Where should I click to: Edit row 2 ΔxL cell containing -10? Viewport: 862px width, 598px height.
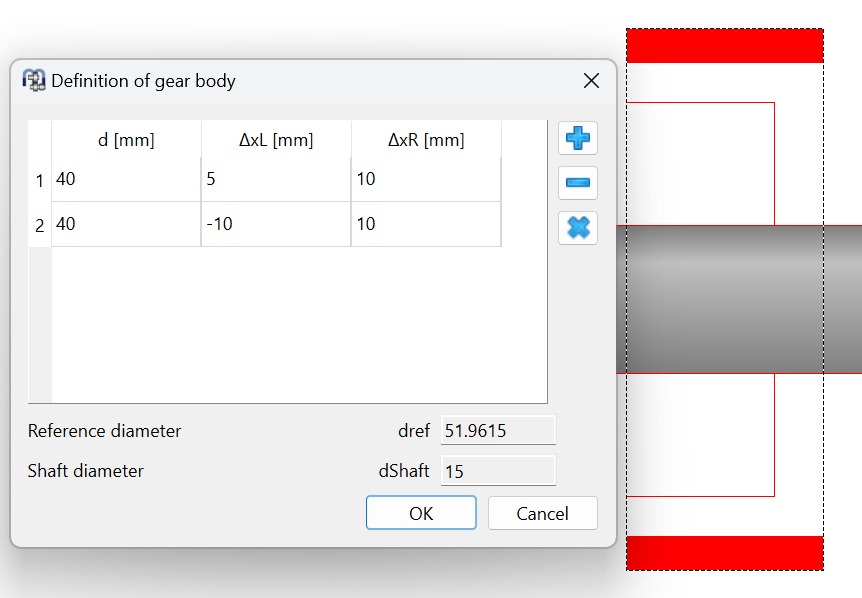[x=276, y=225]
